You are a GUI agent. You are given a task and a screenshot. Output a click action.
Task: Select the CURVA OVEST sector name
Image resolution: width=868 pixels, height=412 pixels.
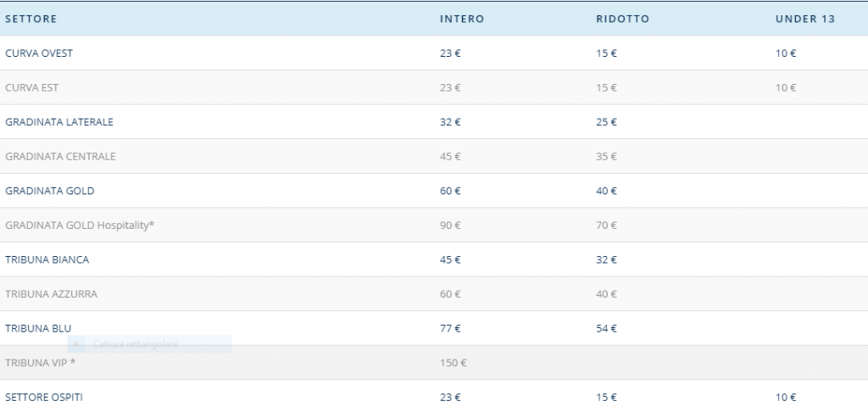39,53
